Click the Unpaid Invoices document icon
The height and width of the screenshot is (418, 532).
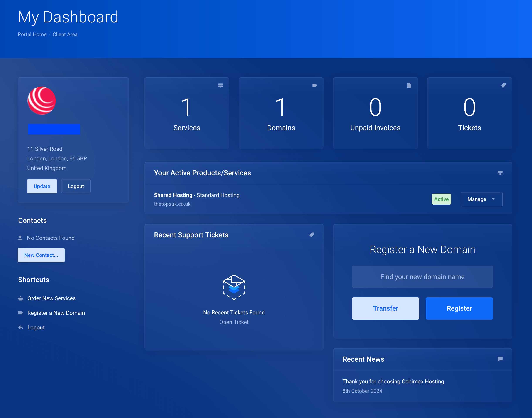click(409, 85)
